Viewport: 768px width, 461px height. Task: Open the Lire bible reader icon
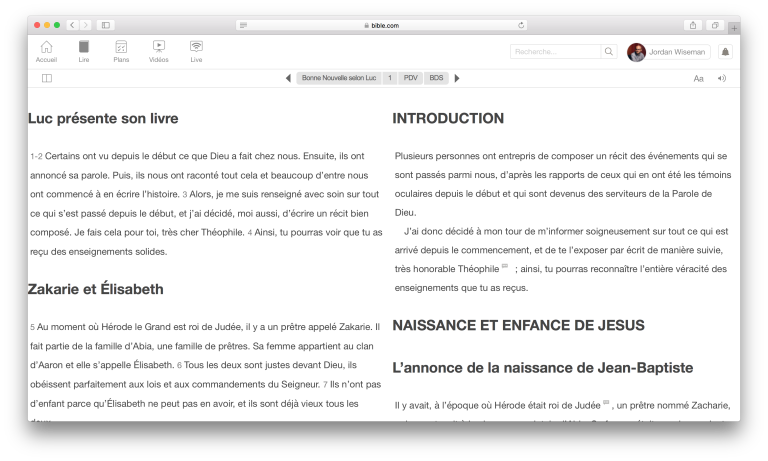(x=84, y=51)
